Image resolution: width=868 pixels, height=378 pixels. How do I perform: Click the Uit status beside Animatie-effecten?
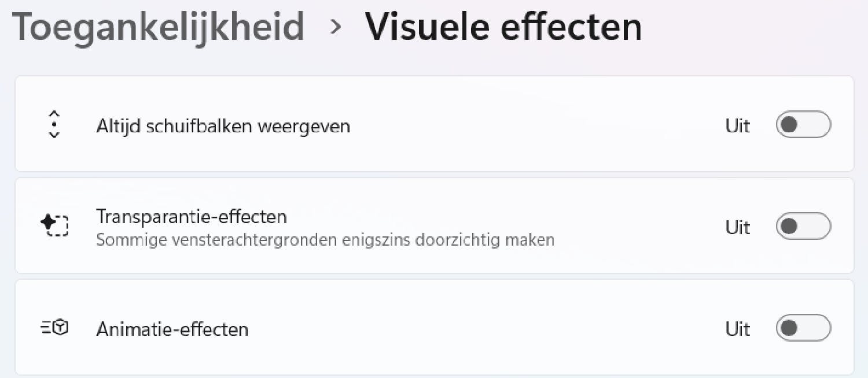coord(738,329)
